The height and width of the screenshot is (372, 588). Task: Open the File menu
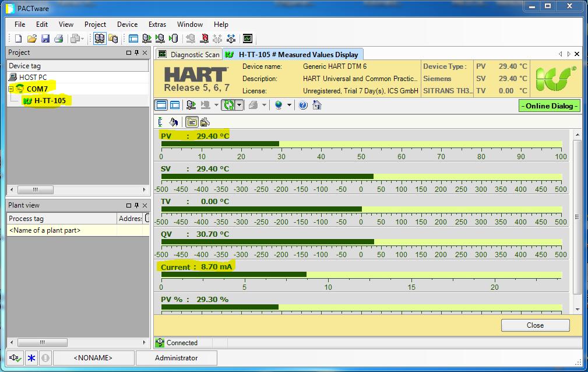(20, 24)
